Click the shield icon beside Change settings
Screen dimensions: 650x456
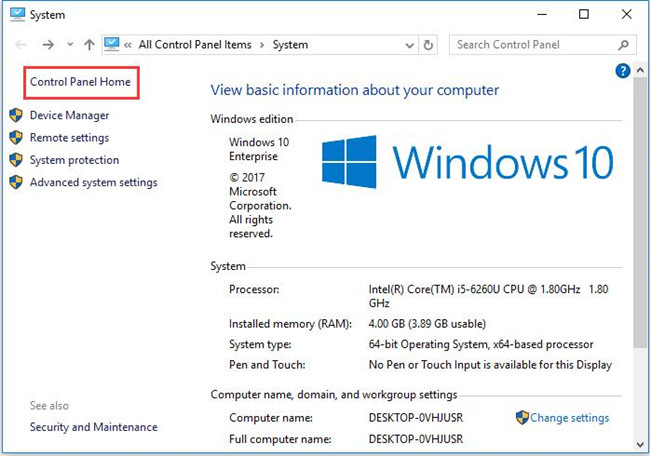click(x=522, y=417)
